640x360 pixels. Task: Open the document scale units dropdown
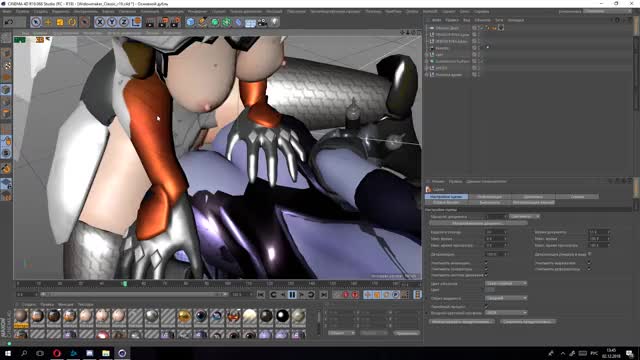pyautogui.click(x=524, y=216)
